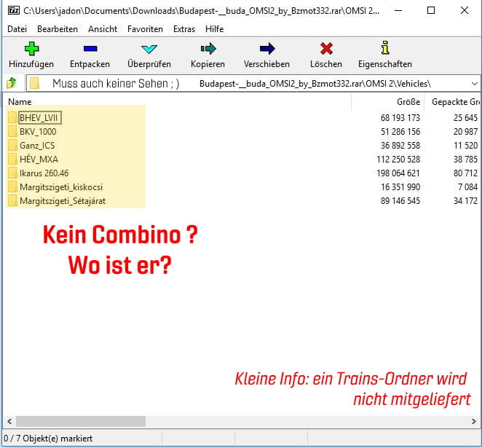This screenshot has width=482, height=448.
Task: Click the horizontal scrollbar right arrow
Action: 475,422
